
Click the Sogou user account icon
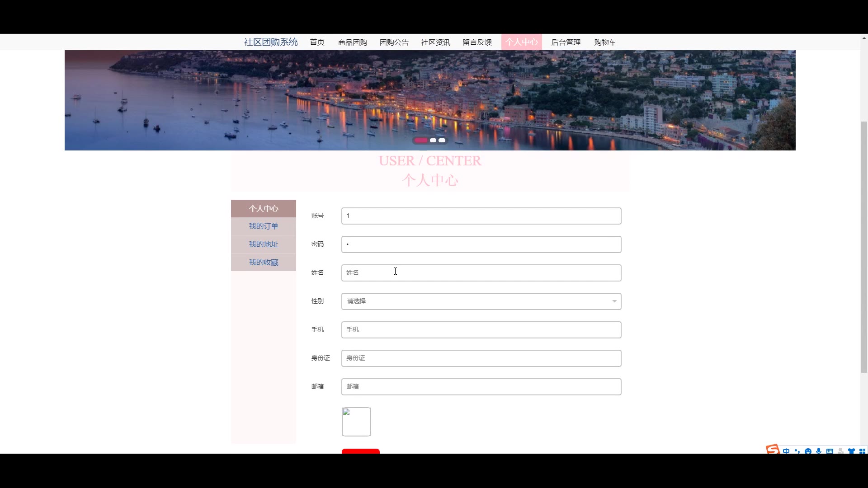(x=840, y=451)
